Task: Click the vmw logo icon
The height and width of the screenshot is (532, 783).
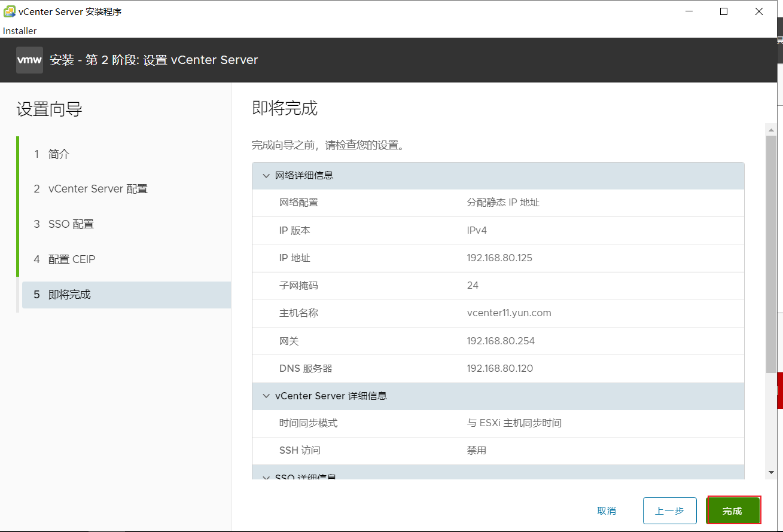Action: tap(29, 60)
